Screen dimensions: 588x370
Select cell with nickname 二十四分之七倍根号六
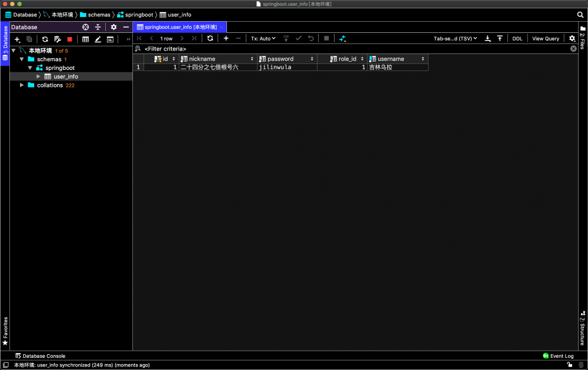point(218,68)
